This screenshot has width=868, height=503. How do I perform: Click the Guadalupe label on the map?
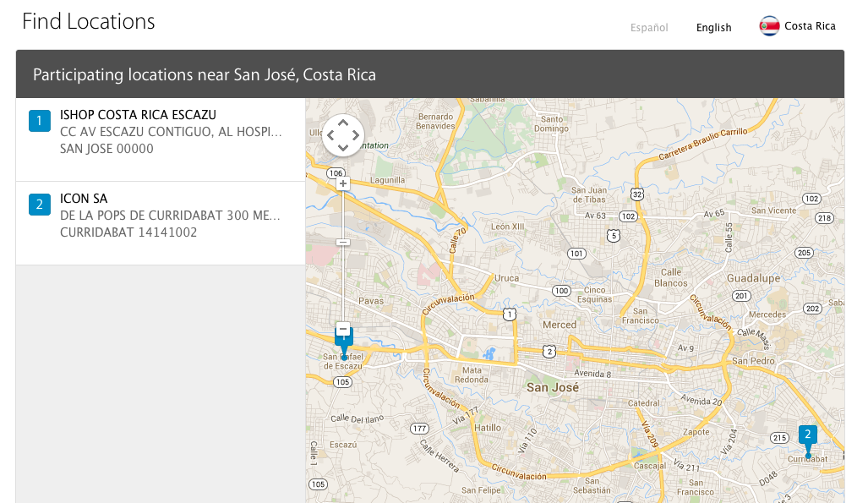point(753,278)
